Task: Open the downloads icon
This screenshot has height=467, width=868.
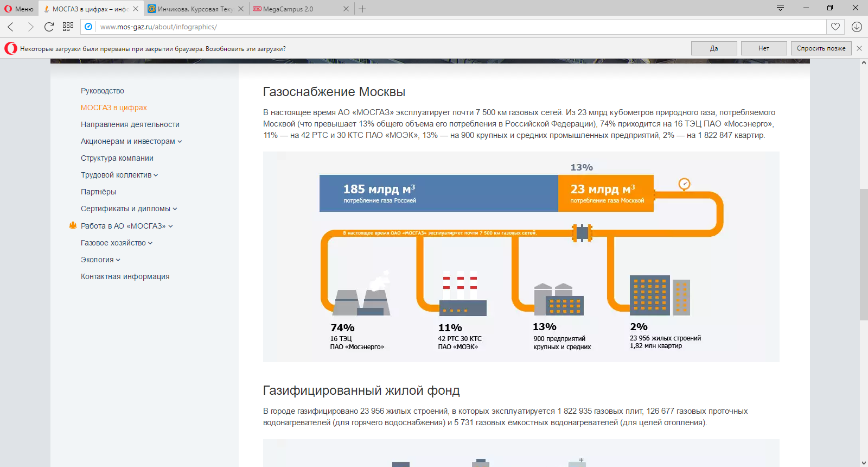Action: pos(857,27)
